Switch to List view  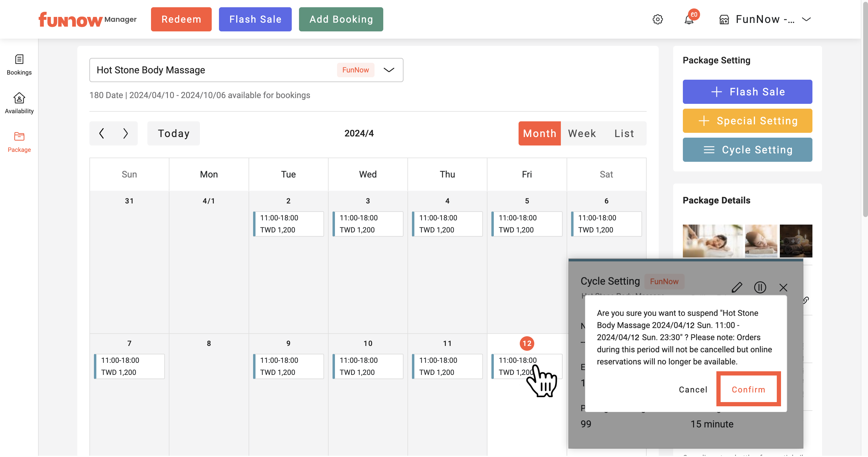[624, 133]
